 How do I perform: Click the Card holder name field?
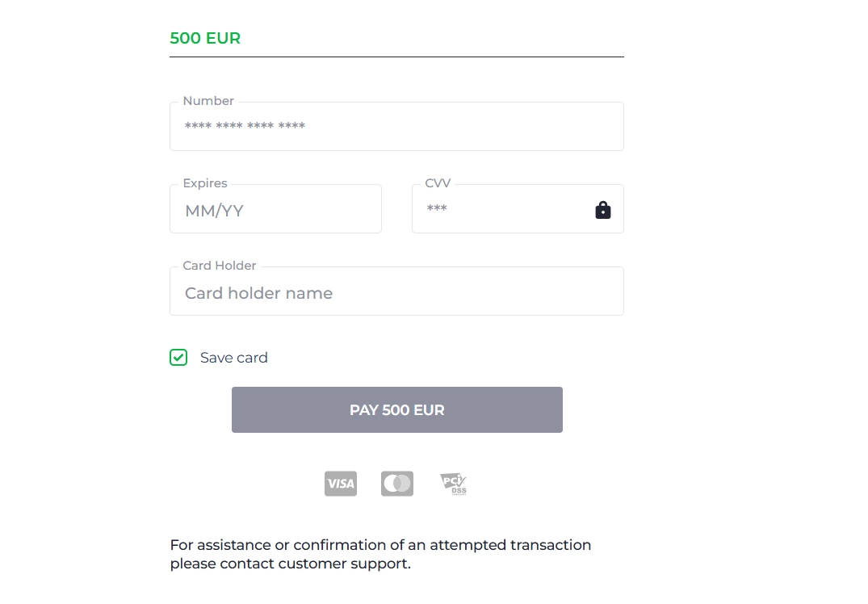(396, 293)
